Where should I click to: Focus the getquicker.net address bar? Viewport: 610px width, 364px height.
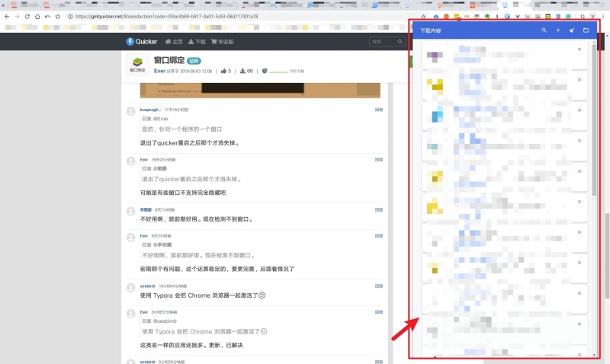245,17
